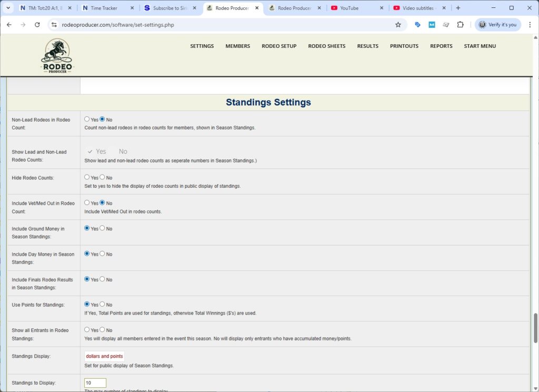
Task: Expand the Verify it's you profile control
Action: tap(497, 24)
